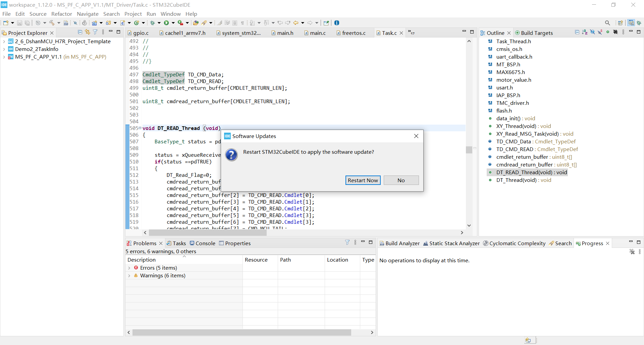Maximize the editor area
Viewport: 644px width, 345px height.
pos(472,32)
